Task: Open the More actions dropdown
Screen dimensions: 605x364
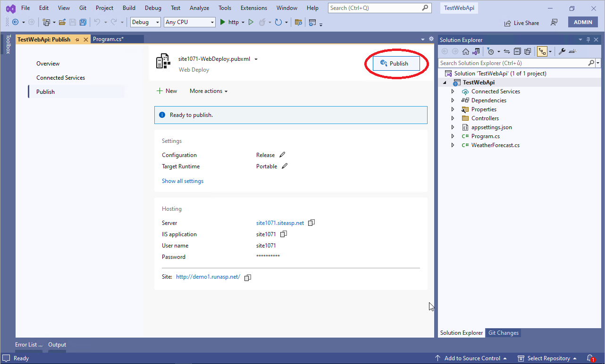Action: (209, 91)
